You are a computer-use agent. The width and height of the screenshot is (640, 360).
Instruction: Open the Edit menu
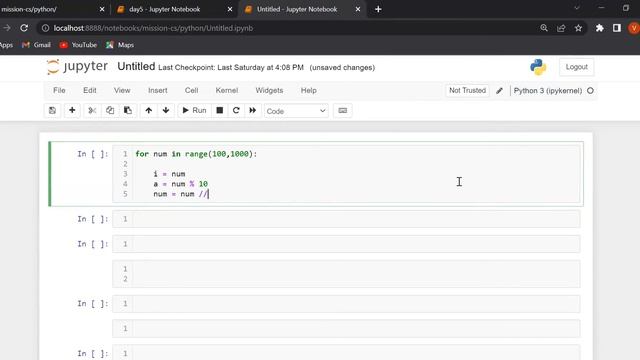coord(90,91)
